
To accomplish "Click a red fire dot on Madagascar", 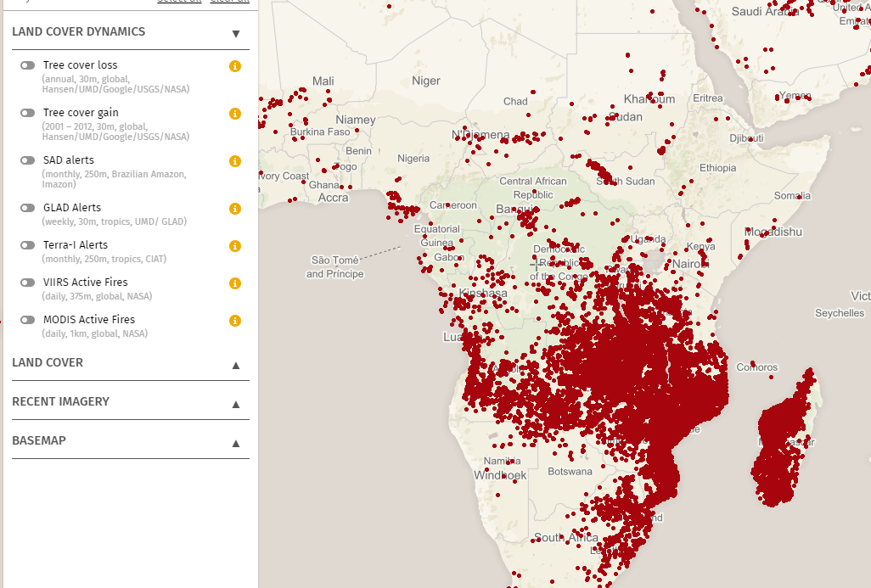I will [781, 433].
